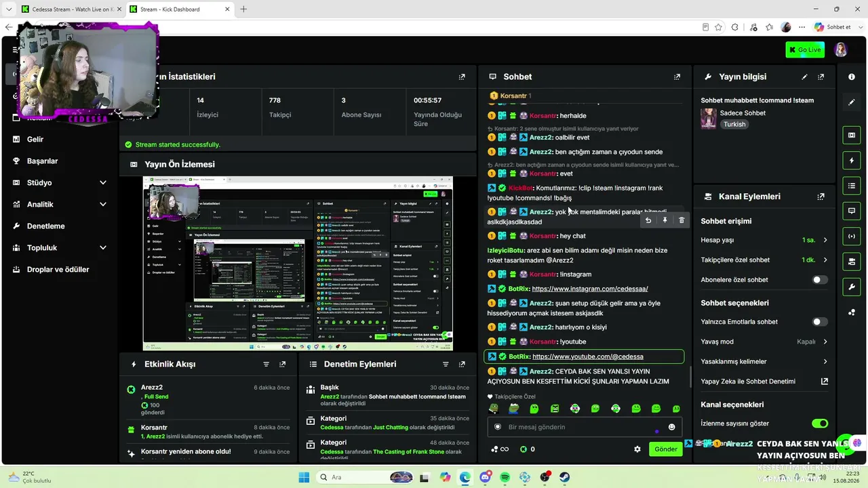This screenshot has width=868, height=488.
Task: Edit stream info with the Yayın bilgisi pencil
Action: pos(804,77)
